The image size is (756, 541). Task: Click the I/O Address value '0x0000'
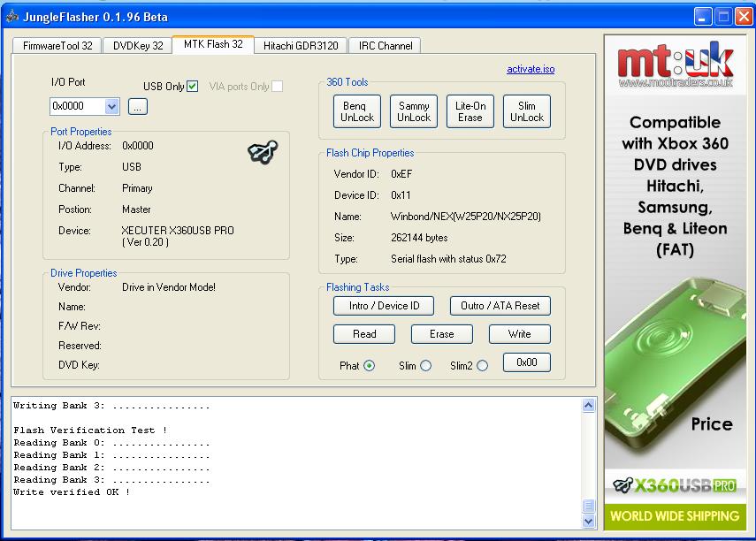(137, 146)
